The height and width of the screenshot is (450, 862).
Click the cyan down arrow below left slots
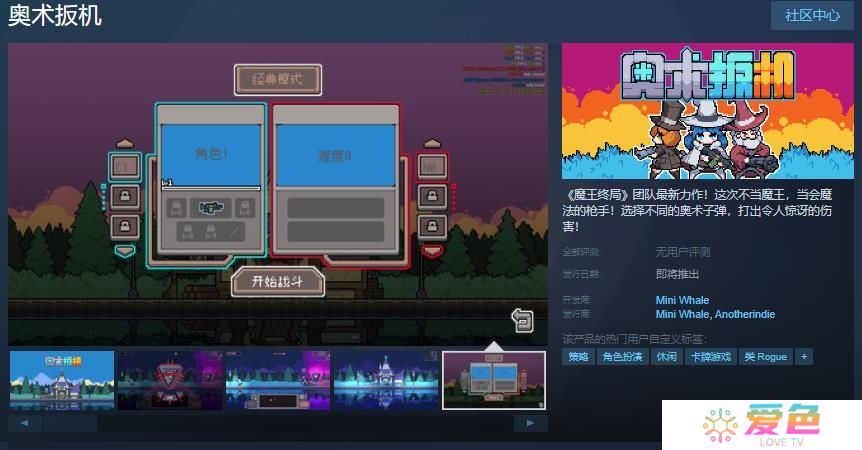(x=125, y=251)
